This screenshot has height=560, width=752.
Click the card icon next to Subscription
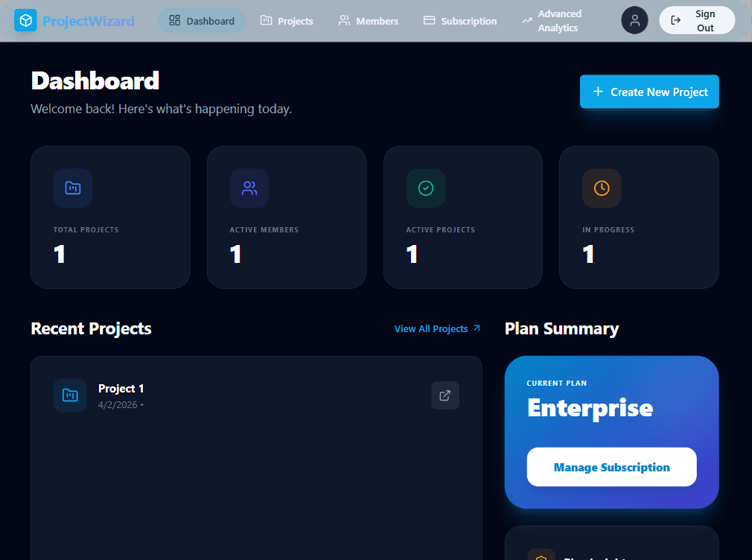(x=428, y=21)
